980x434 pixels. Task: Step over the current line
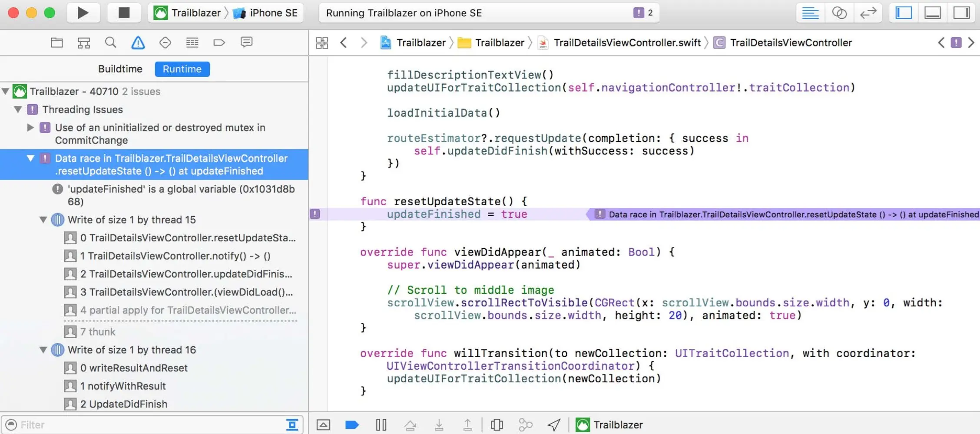click(410, 425)
